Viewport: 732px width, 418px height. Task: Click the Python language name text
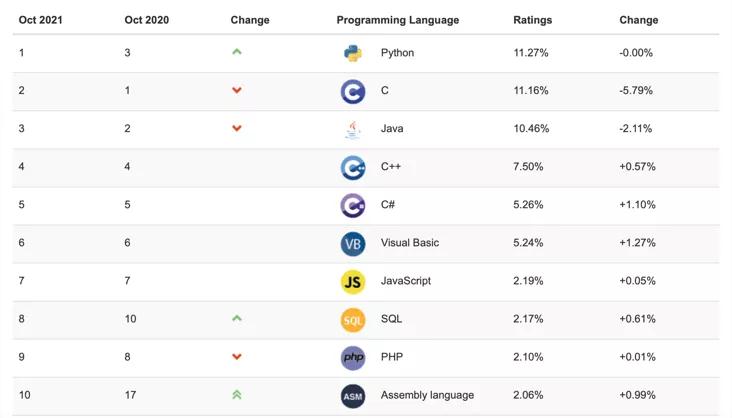tap(397, 53)
